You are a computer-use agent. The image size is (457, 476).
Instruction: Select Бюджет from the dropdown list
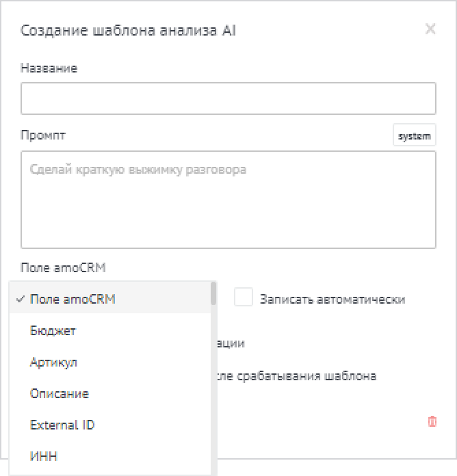pos(53,330)
